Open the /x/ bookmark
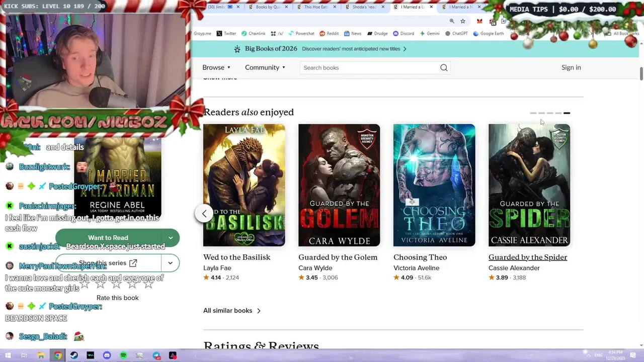The width and height of the screenshot is (644, 362). [277, 34]
